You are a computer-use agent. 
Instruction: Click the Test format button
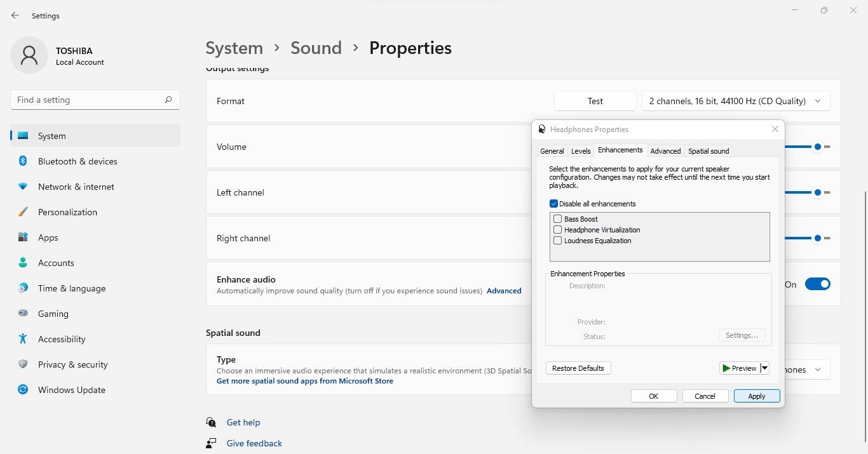595,101
